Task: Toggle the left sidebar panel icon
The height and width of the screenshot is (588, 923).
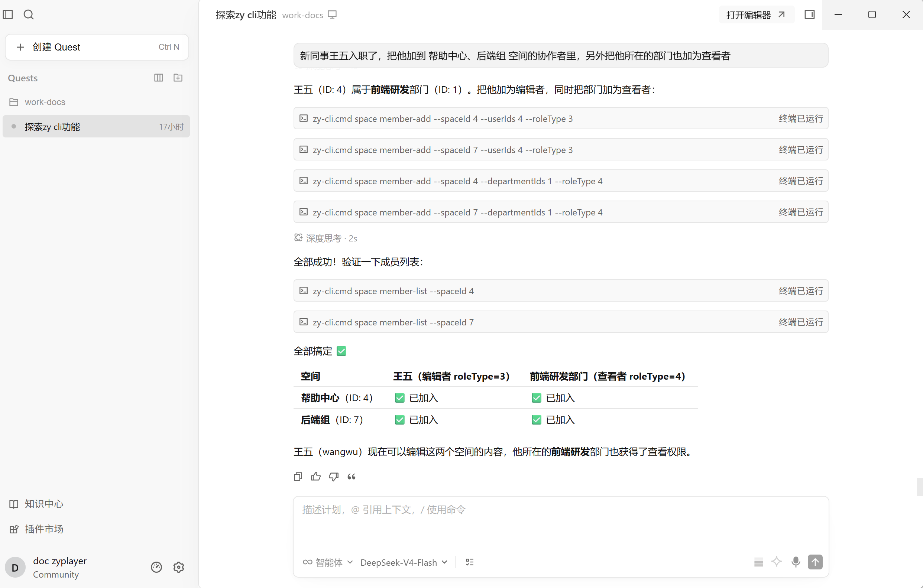Action: (x=8, y=14)
